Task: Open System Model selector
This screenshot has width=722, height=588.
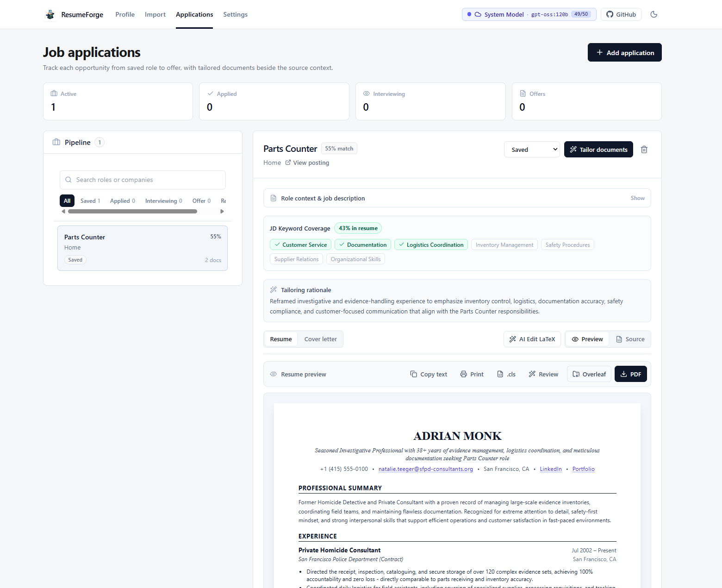Action: click(x=529, y=14)
